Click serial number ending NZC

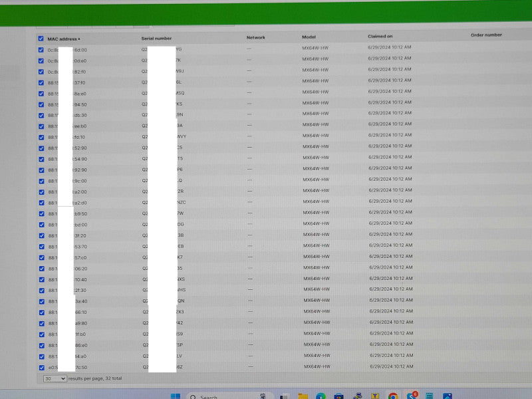point(164,202)
